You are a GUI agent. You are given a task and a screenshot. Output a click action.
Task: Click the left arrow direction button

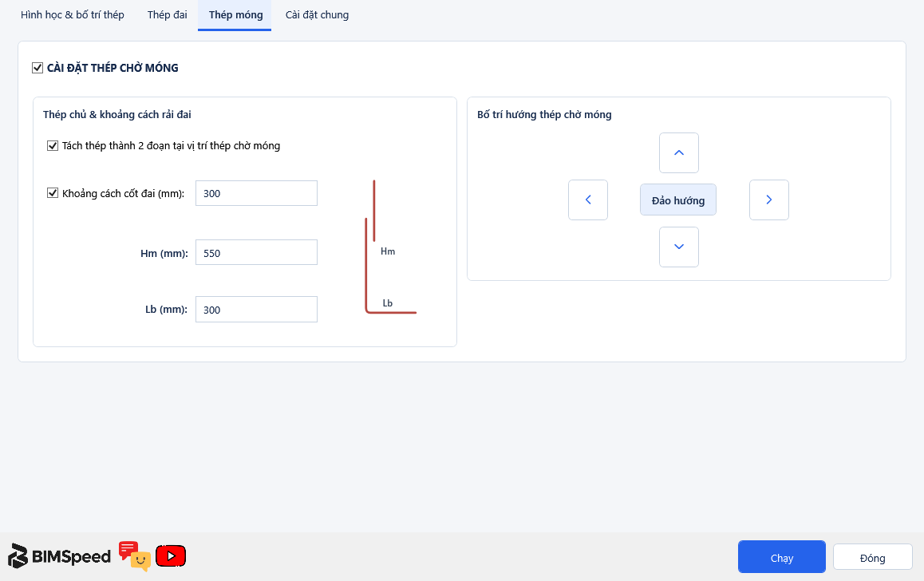(588, 200)
